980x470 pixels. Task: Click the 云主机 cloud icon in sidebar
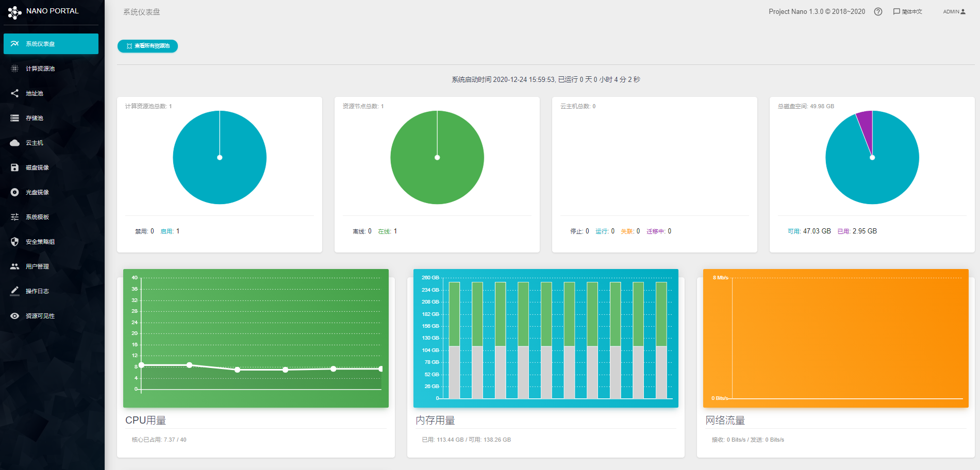tap(14, 143)
